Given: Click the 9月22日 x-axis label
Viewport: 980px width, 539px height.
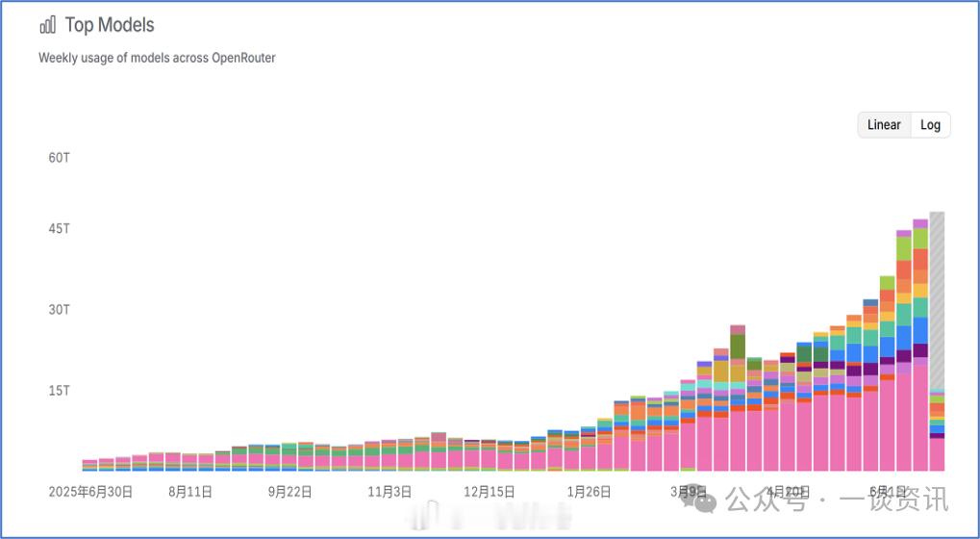Looking at the screenshot, I should 289,492.
